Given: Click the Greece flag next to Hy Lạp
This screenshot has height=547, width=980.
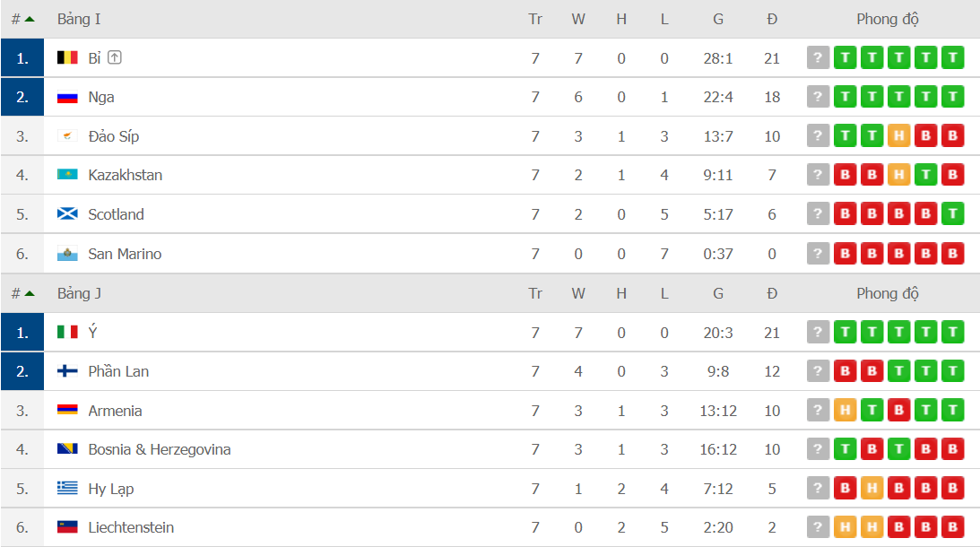Looking at the screenshot, I should (67, 488).
